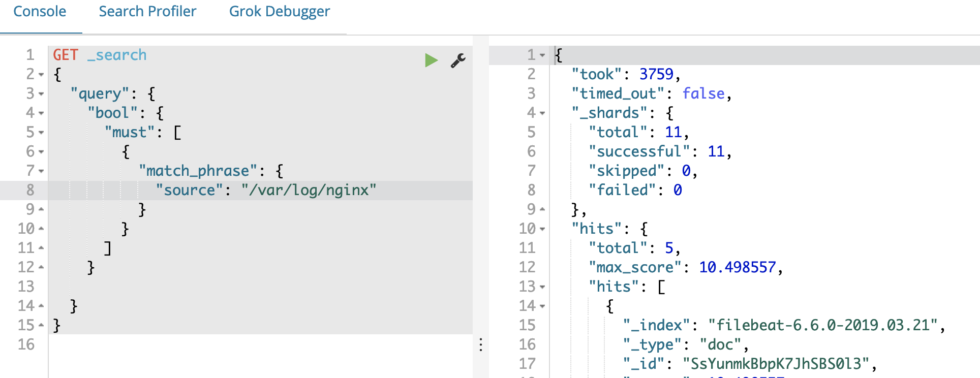Open the Grok Debugger tab

[280, 12]
